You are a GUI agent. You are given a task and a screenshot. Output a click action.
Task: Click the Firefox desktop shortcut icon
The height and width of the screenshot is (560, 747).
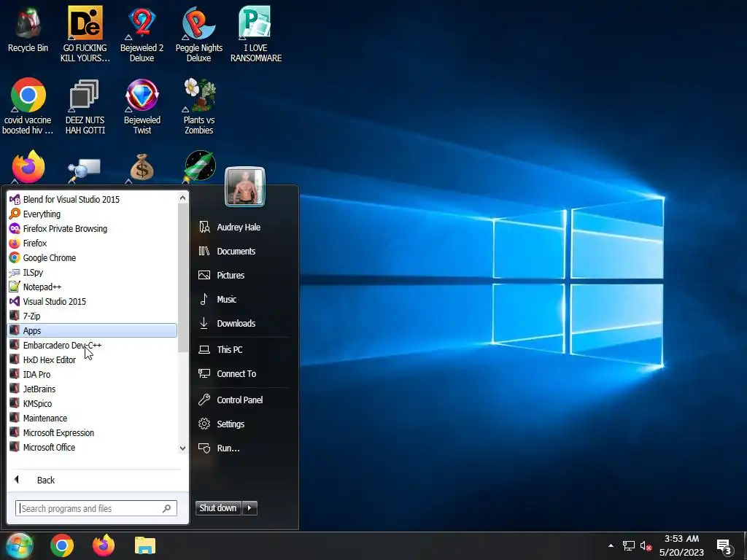pos(28,167)
